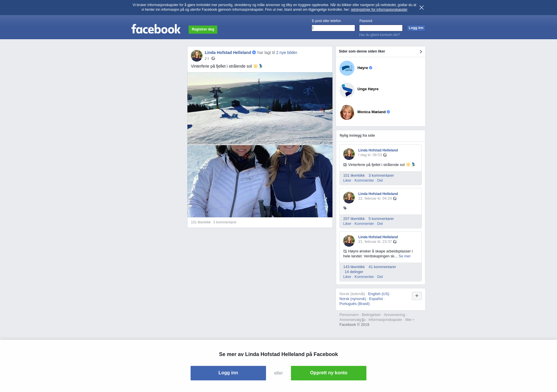Click photo icon before Vinterferie sidebar text
Screen dimensions: 557x392
[345, 165]
